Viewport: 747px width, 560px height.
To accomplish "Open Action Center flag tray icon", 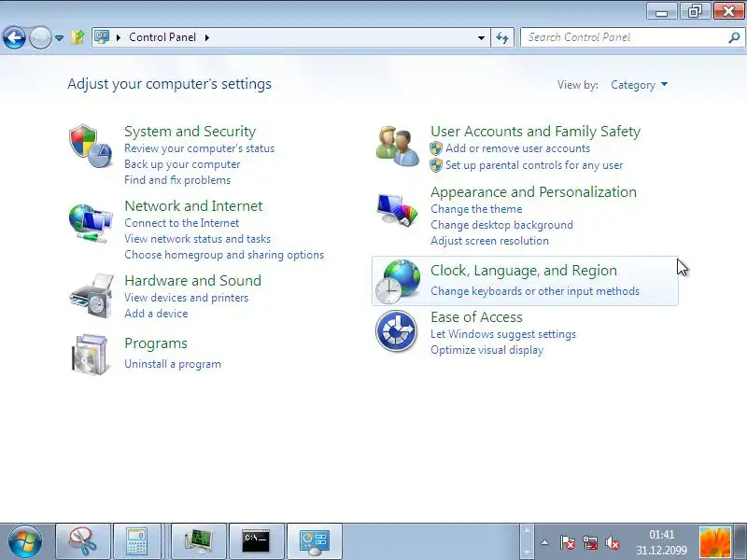I will 567,542.
